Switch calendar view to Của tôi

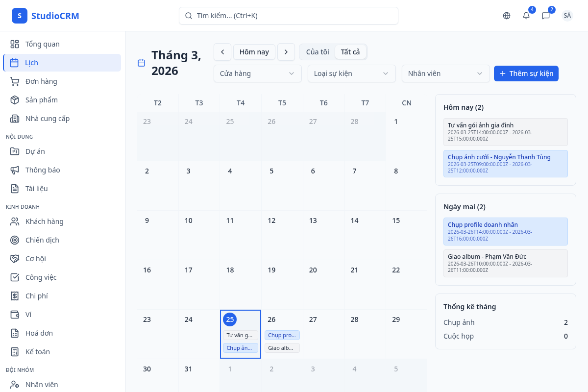click(318, 52)
